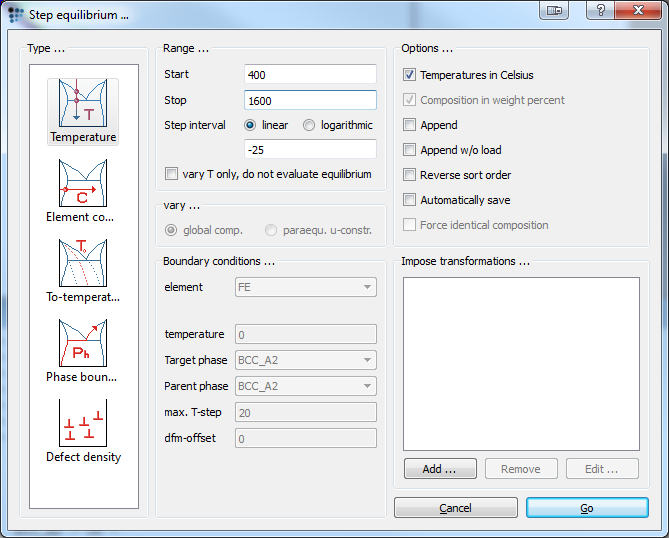Check vary T only option
The width and height of the screenshot is (669, 538).
(172, 174)
